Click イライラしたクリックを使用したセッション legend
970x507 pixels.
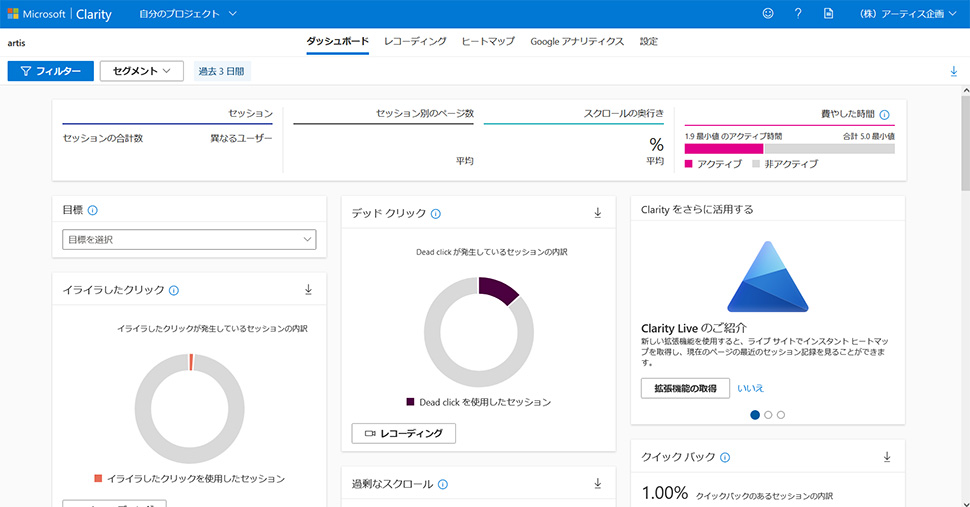coord(190,479)
